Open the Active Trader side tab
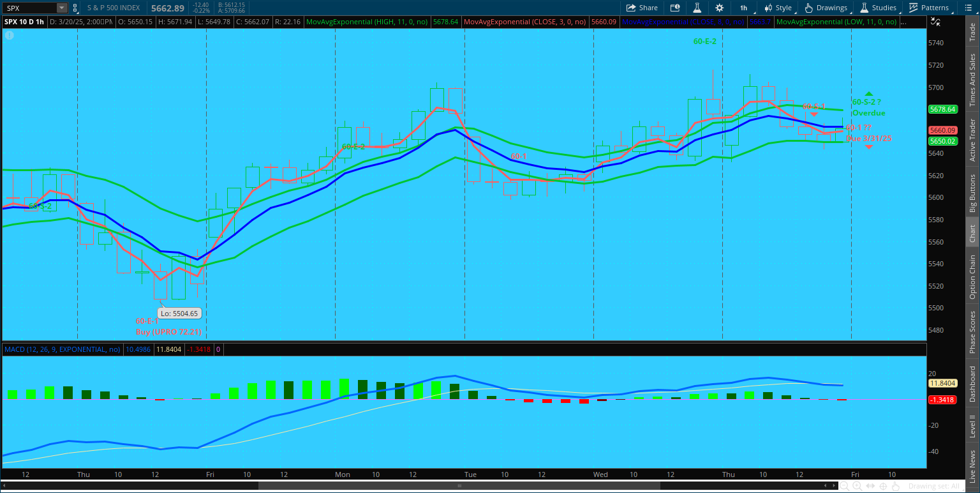 [x=972, y=139]
